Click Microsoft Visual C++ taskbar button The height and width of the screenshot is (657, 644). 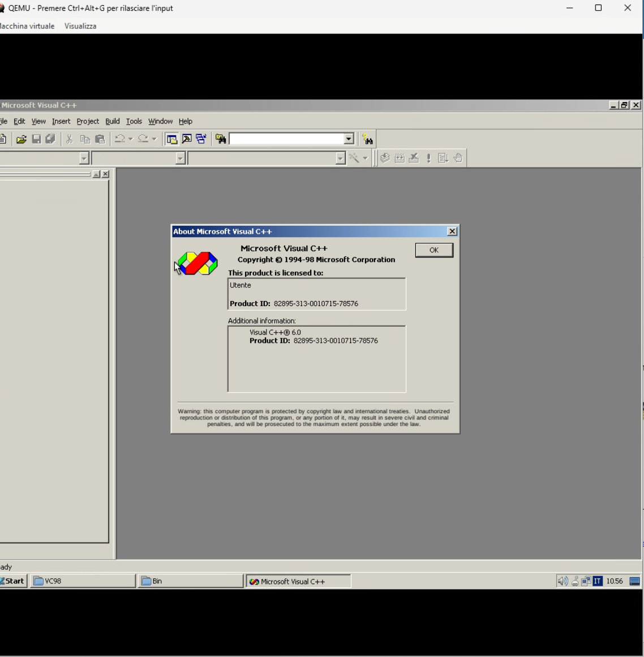point(298,582)
